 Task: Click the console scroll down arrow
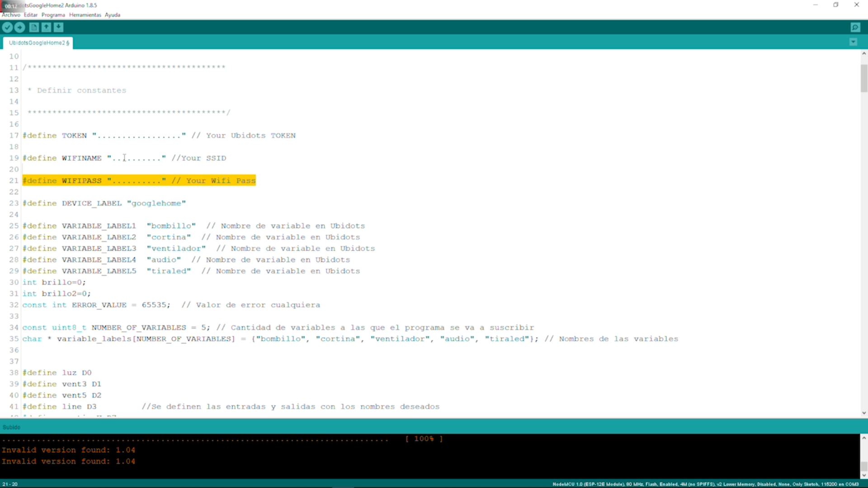click(864, 475)
